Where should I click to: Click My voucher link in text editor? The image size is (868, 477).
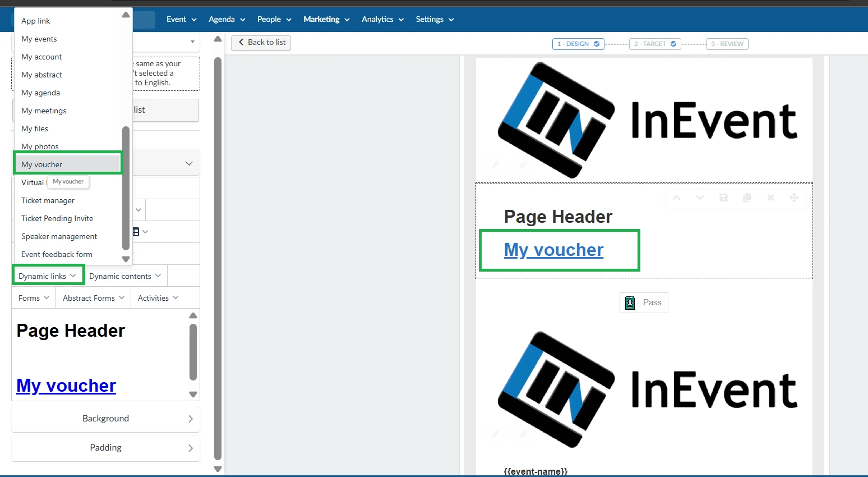[66, 386]
